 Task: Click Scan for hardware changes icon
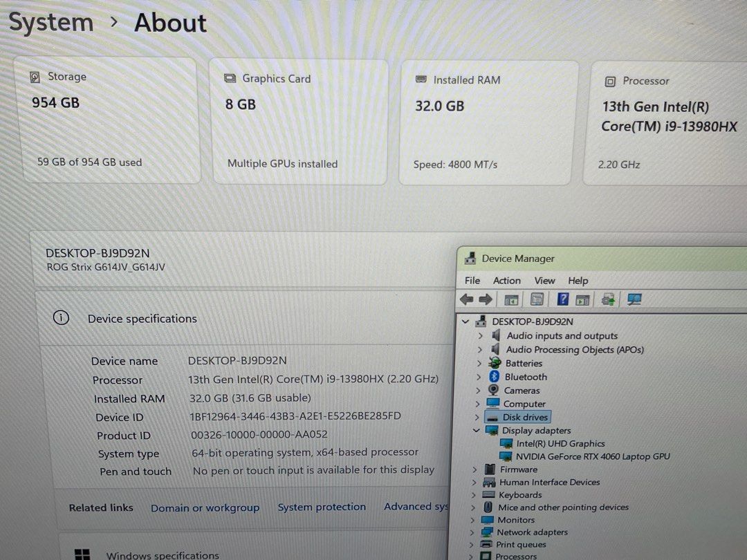(x=634, y=299)
